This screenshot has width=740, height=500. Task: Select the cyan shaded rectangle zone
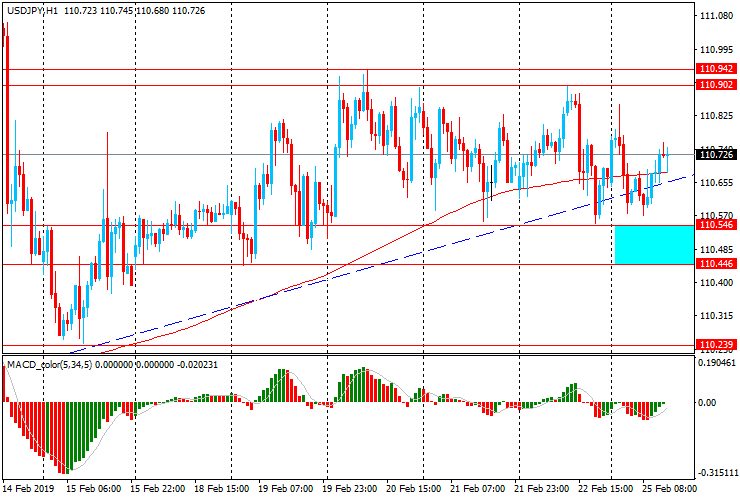(654, 244)
